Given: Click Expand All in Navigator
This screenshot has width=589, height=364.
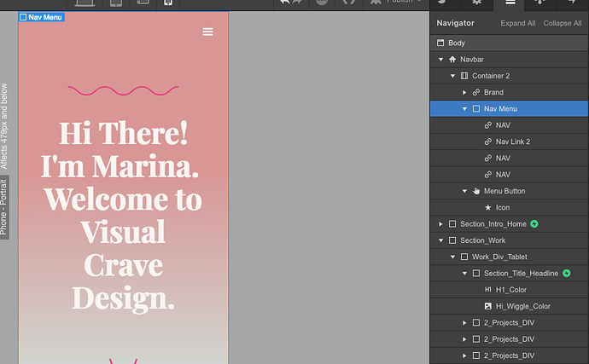Looking at the screenshot, I should point(518,24).
